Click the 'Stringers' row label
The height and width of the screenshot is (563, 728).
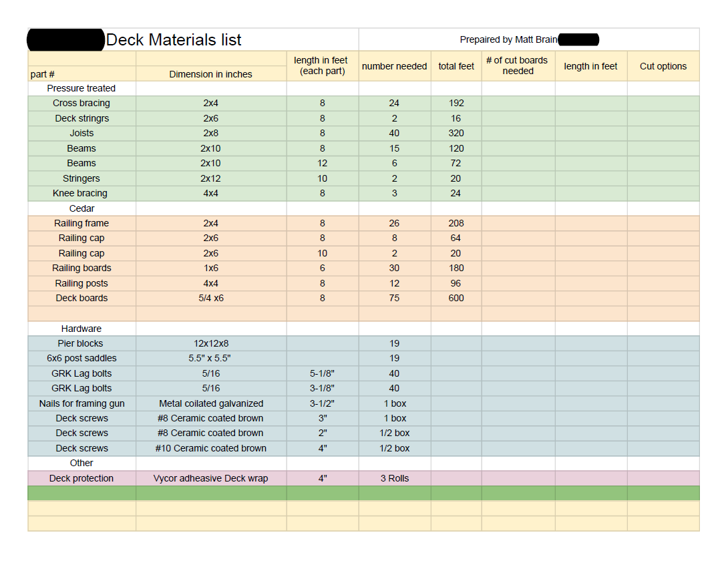click(x=81, y=178)
